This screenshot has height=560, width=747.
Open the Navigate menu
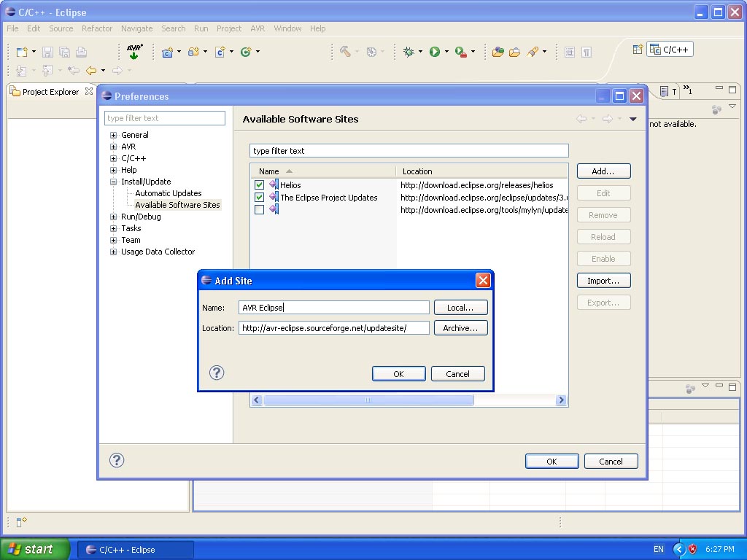pyautogui.click(x=136, y=28)
